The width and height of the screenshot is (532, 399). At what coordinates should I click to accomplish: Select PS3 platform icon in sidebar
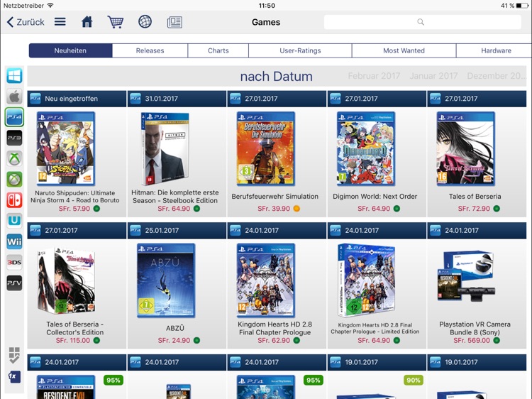14,138
